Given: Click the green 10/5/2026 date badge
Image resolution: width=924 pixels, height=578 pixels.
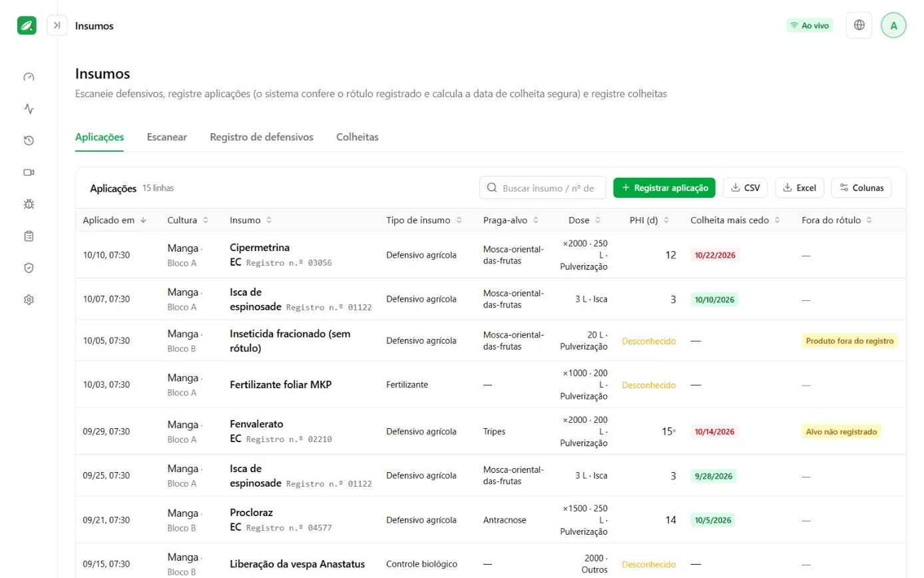Looking at the screenshot, I should tap(712, 520).
